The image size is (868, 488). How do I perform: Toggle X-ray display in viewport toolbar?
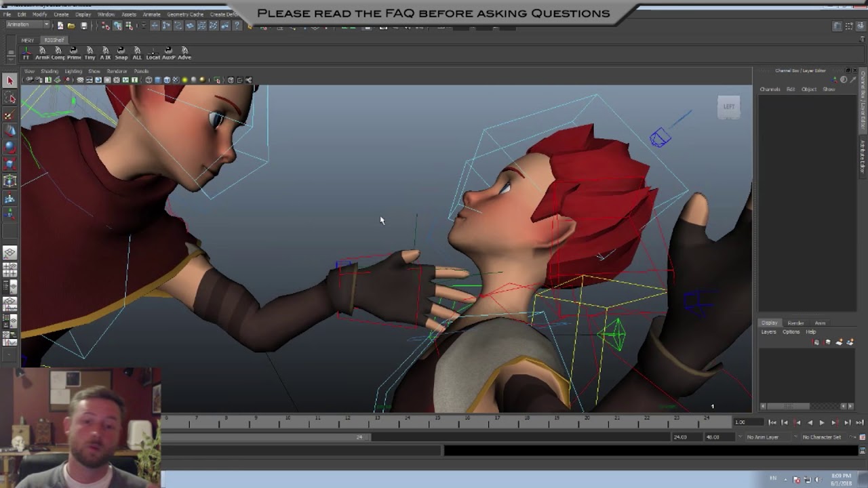(231, 80)
